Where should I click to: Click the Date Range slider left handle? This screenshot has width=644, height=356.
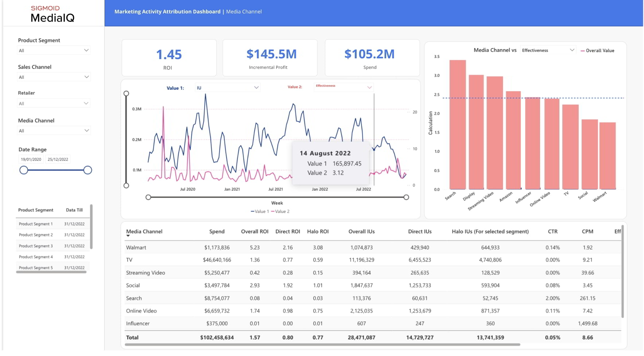pyautogui.click(x=24, y=170)
